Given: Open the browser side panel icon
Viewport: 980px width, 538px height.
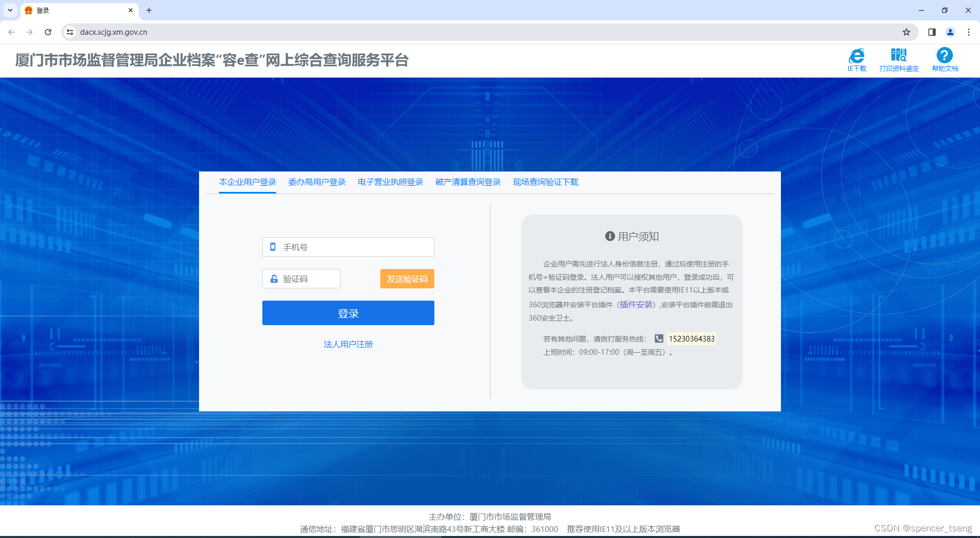Looking at the screenshot, I should [x=931, y=32].
